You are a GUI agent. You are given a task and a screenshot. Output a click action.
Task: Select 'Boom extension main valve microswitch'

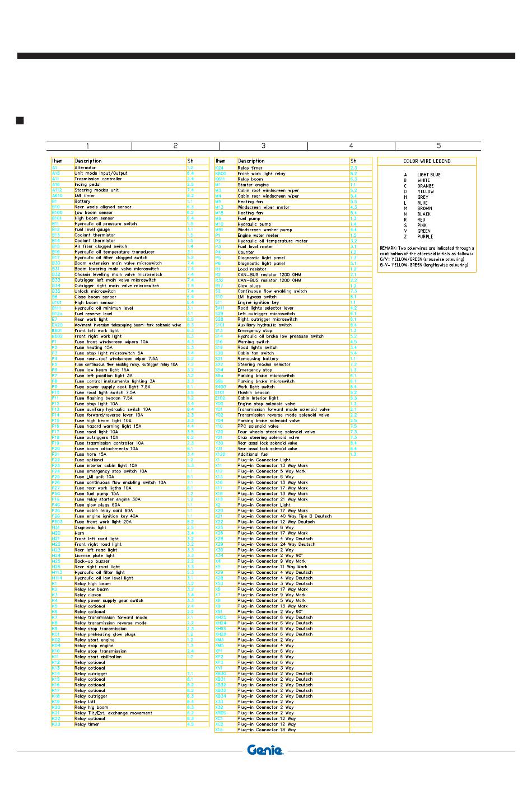coord(130,263)
